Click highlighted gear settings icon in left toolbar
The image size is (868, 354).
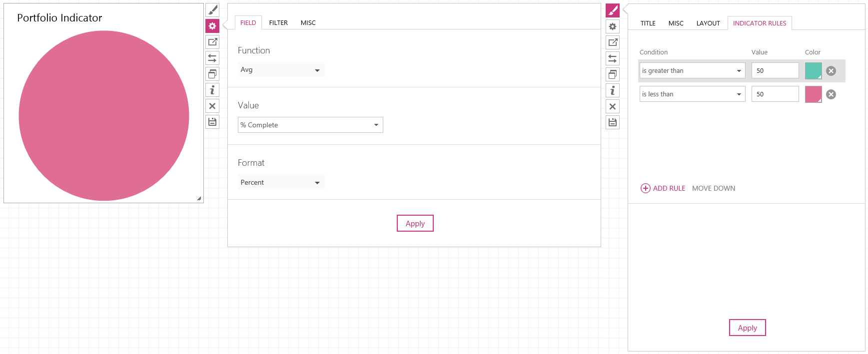pyautogui.click(x=212, y=26)
